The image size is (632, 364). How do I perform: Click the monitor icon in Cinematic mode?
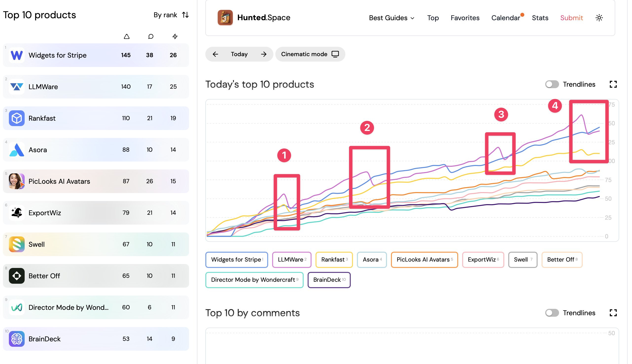[335, 54]
